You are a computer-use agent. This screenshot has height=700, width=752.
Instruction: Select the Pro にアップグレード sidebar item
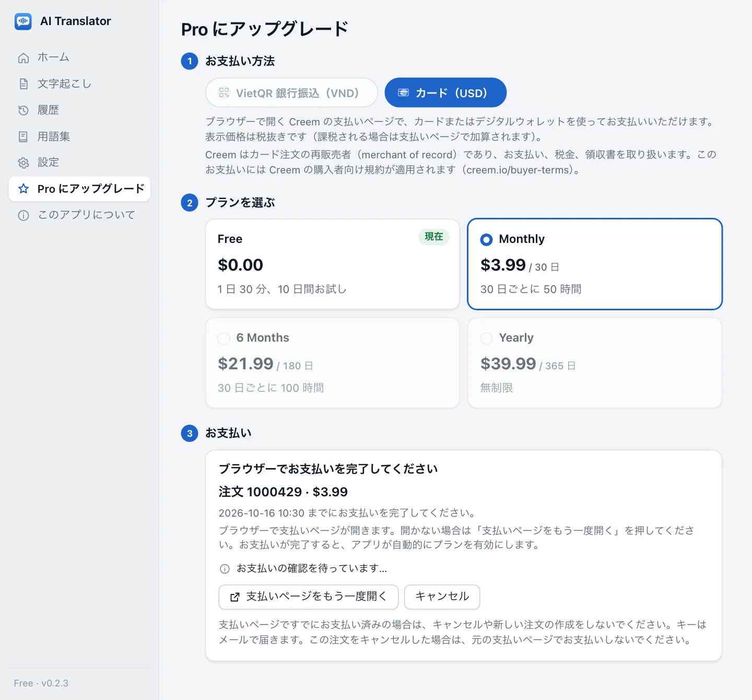point(79,189)
